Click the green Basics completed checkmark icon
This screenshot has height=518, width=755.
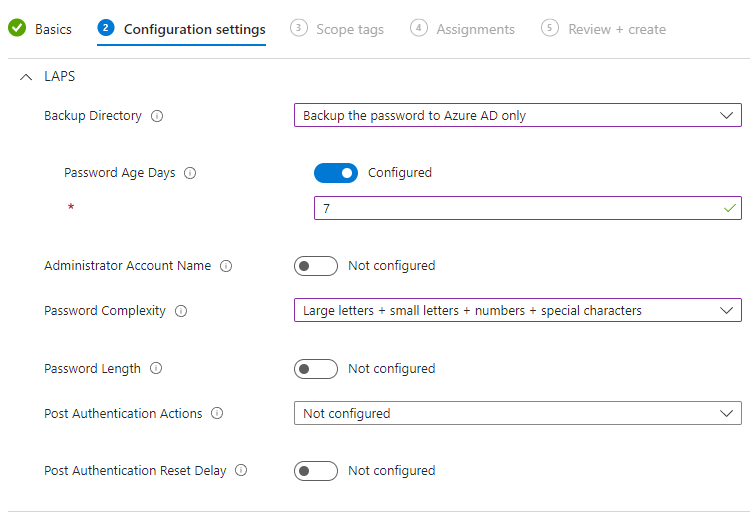pos(17,29)
